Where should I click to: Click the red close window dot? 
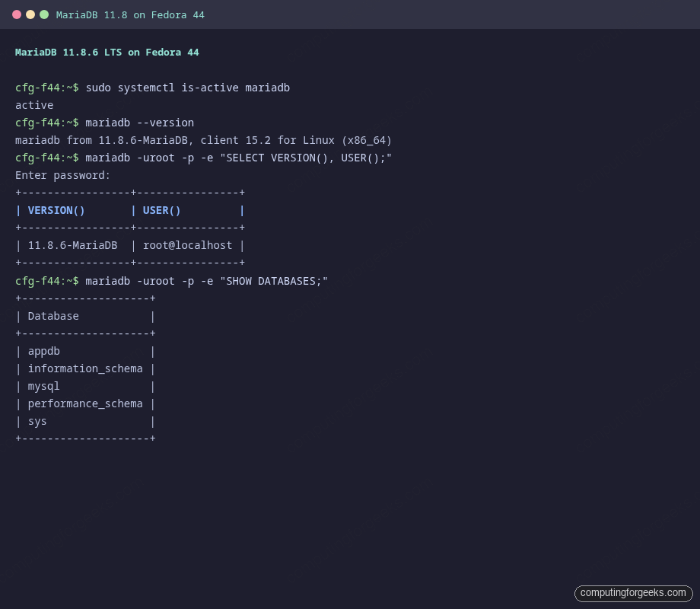pos(17,14)
